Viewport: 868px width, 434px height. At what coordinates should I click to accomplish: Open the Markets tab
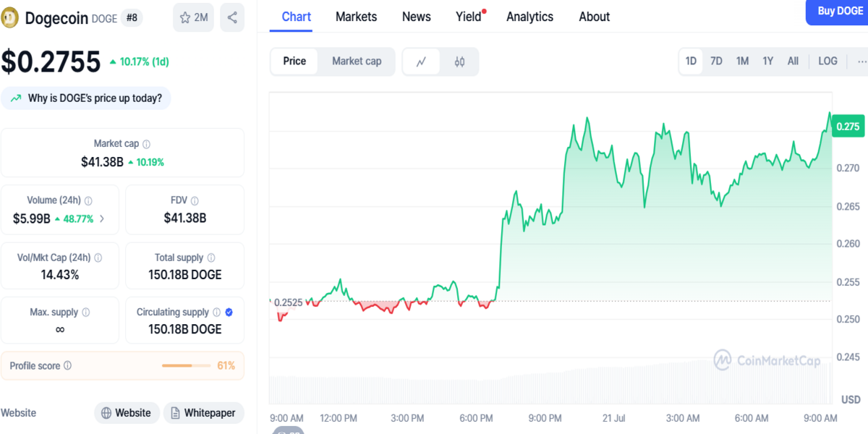click(x=356, y=17)
